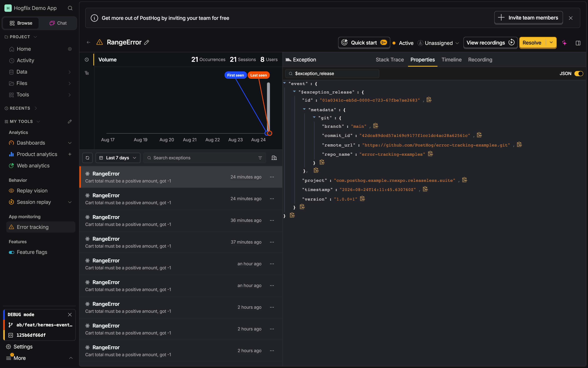Open more options for the 36 minutes ago row
The image size is (588, 368).
pyautogui.click(x=272, y=220)
